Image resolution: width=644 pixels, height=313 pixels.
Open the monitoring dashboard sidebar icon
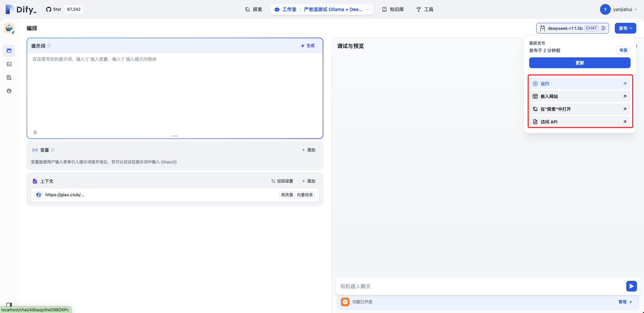[9, 91]
